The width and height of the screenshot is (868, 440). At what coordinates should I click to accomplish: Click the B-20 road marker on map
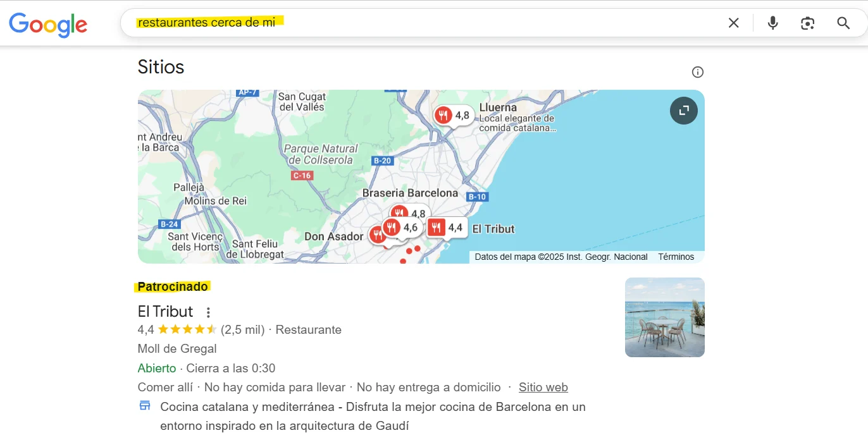tap(383, 161)
